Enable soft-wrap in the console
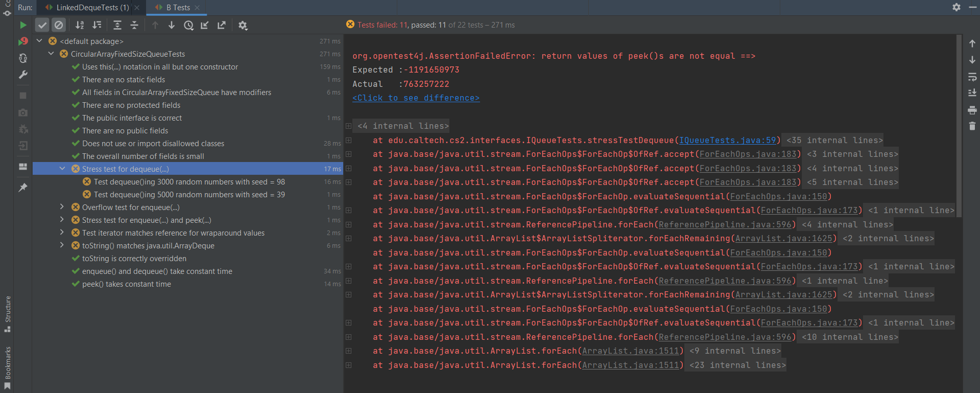 [x=972, y=77]
